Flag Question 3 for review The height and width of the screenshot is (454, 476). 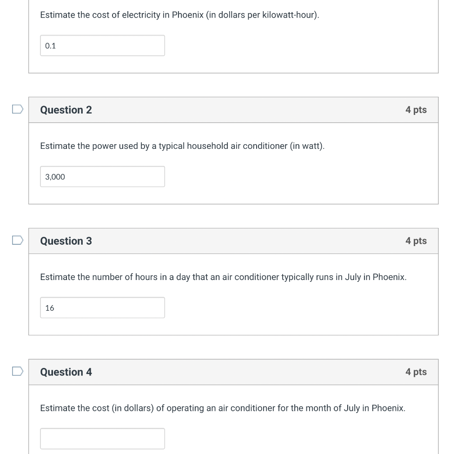(x=18, y=240)
